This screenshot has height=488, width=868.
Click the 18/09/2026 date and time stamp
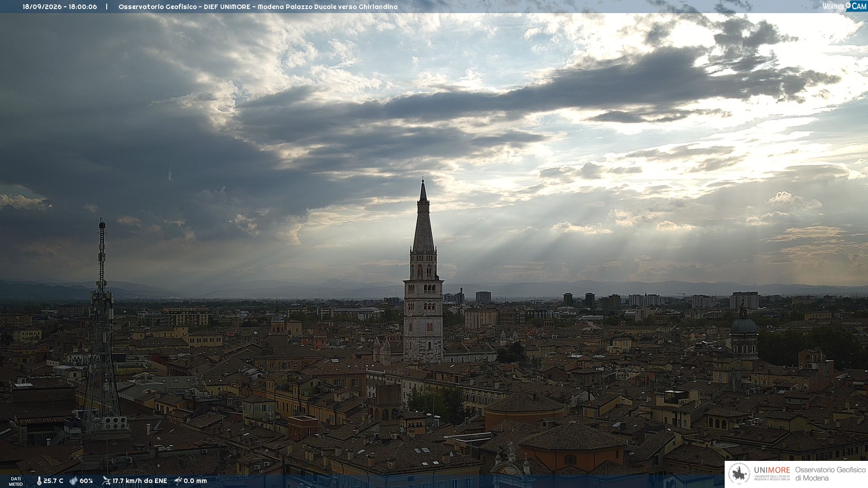tap(60, 7)
